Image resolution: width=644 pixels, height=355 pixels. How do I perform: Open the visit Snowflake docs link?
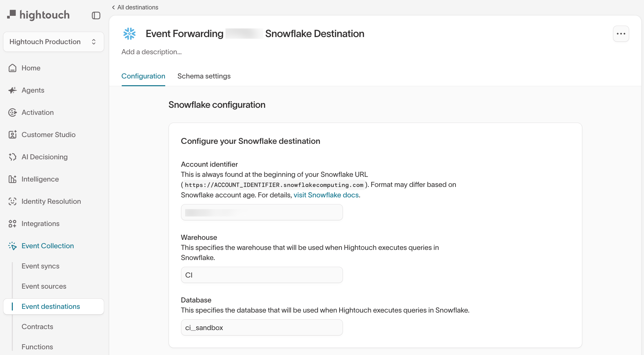pyautogui.click(x=326, y=195)
